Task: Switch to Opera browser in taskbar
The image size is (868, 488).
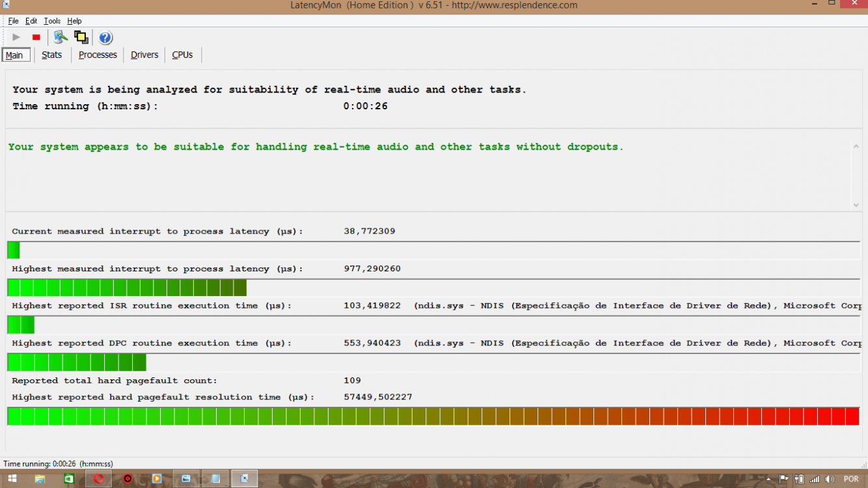Action: (x=99, y=479)
